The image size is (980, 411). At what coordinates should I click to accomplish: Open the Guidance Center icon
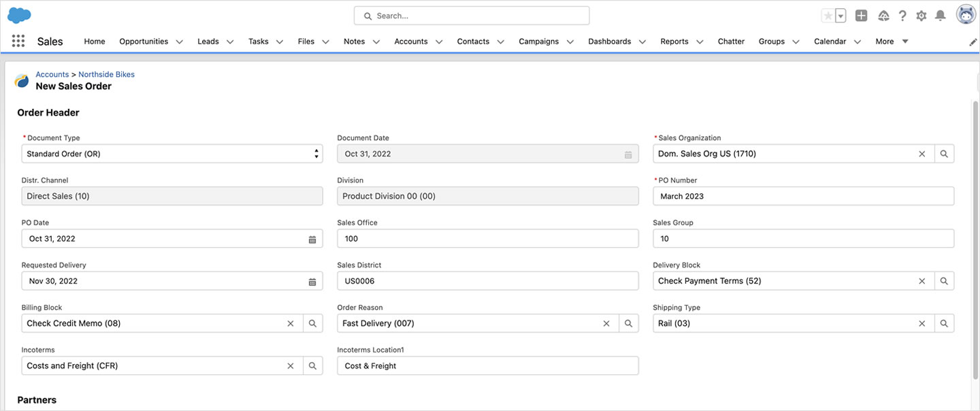click(x=883, y=16)
